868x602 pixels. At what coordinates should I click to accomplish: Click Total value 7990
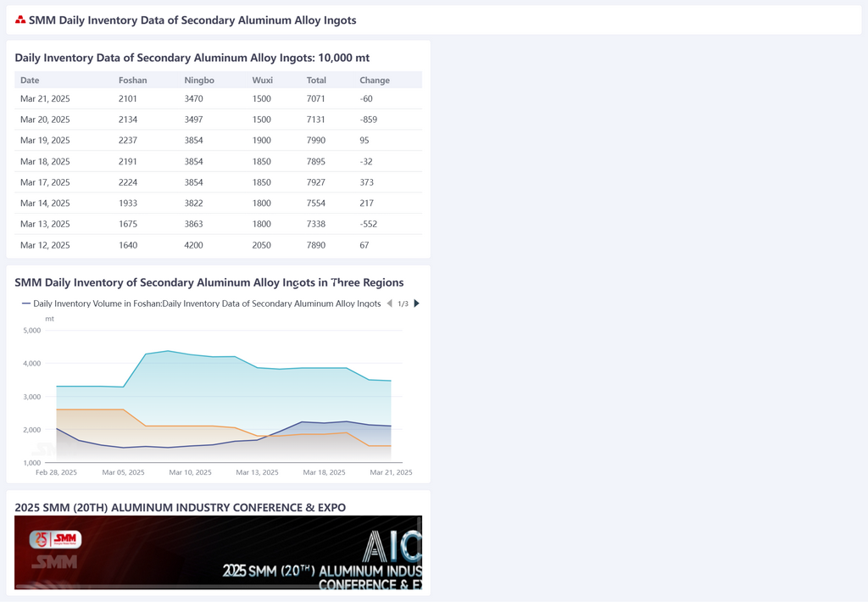pos(316,140)
